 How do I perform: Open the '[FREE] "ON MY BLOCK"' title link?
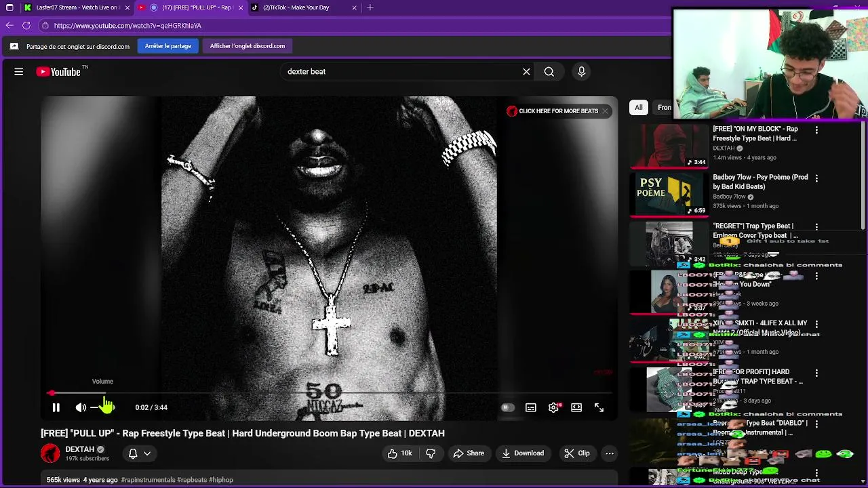(755, 134)
